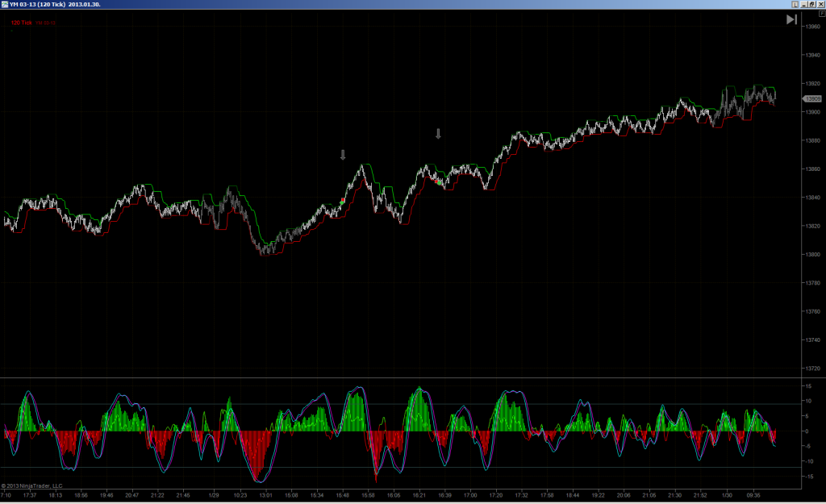826x504 pixels.
Task: Minimize the YM 03-13 chart window
Action: (x=804, y=4)
